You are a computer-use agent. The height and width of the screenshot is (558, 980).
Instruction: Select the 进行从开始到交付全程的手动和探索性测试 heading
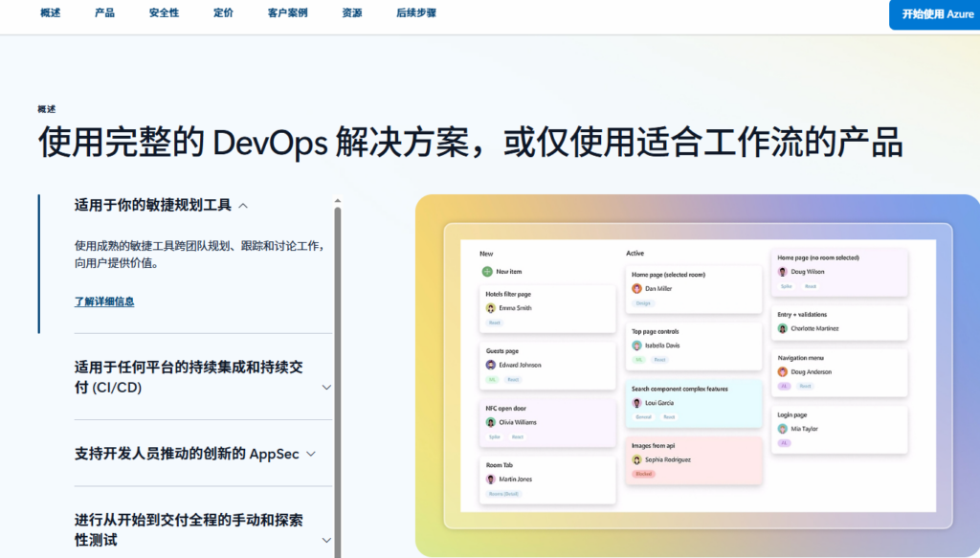pyautogui.click(x=189, y=529)
